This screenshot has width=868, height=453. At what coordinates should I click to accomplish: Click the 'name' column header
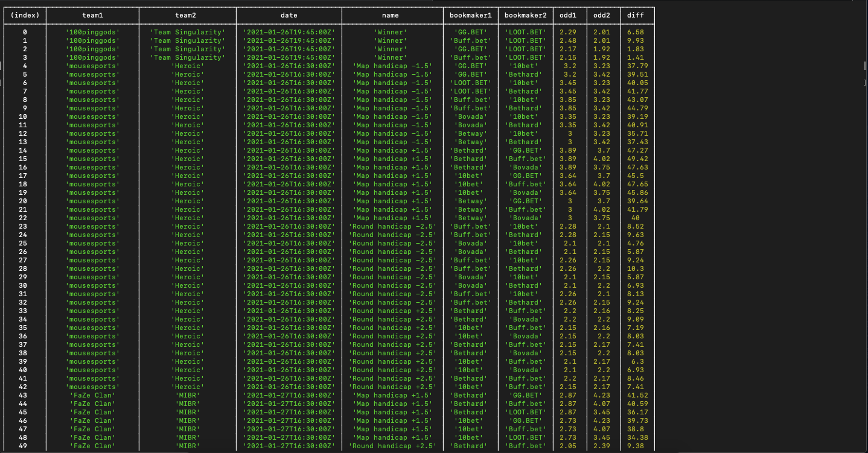(x=391, y=15)
